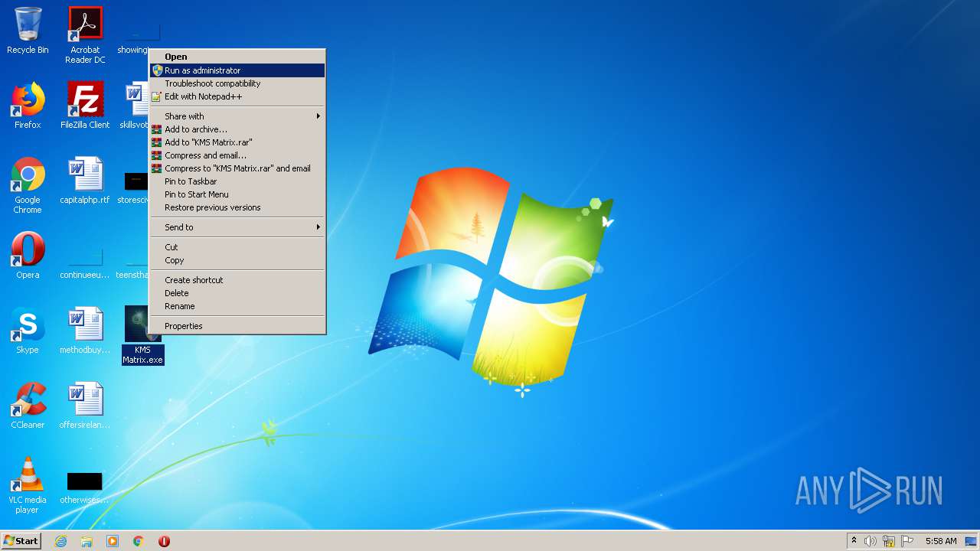
Task: Choose Troubleshoot compatibility
Action: pos(237,83)
